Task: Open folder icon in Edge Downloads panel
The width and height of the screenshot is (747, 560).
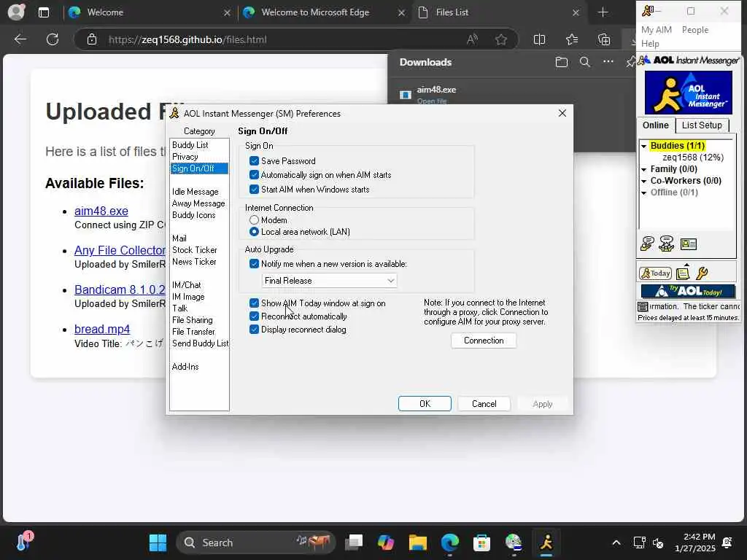Action: point(562,62)
